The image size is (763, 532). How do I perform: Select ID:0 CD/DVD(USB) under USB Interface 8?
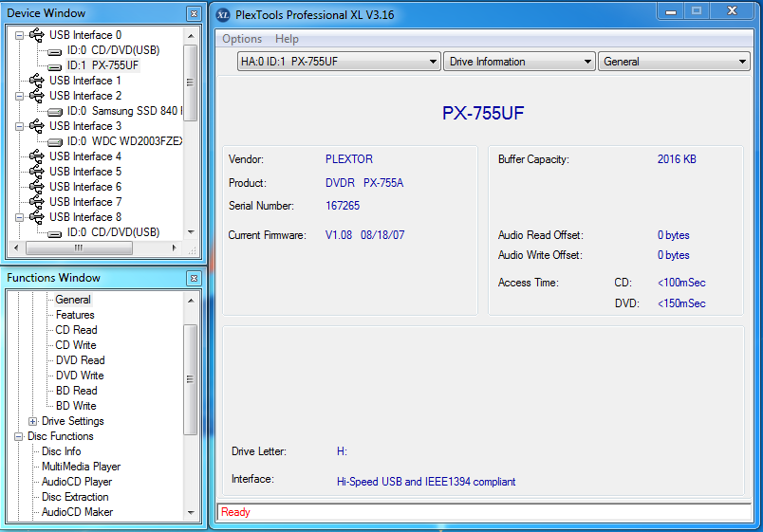click(113, 232)
